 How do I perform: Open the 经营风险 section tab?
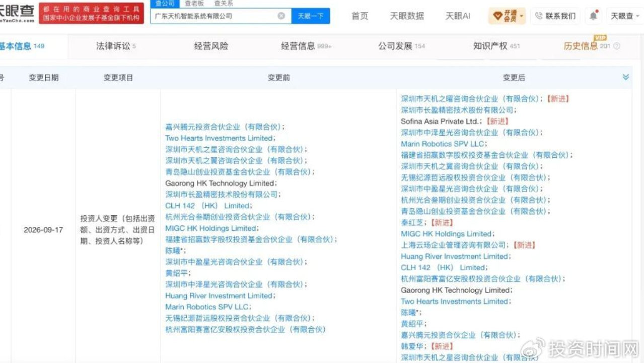[x=211, y=46]
